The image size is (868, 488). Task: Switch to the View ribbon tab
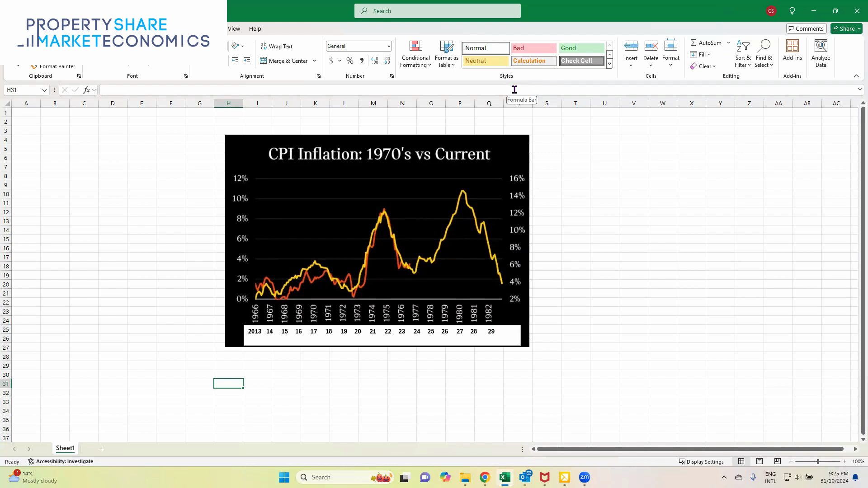tap(234, 28)
